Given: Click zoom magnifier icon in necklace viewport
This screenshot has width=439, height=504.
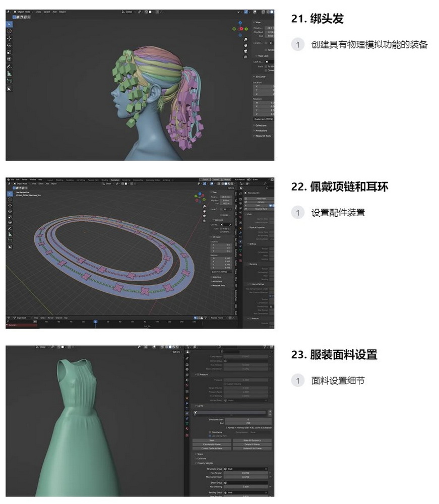Looking at the screenshot, I should (x=205, y=206).
